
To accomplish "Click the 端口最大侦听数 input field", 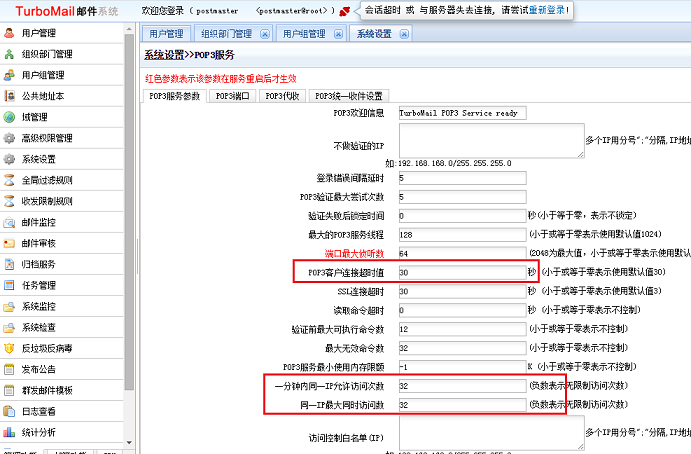I will pos(462,253).
